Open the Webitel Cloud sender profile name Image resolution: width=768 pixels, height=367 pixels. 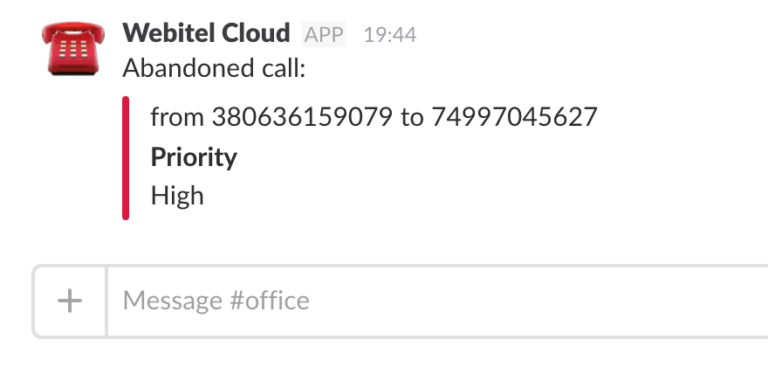click(206, 33)
